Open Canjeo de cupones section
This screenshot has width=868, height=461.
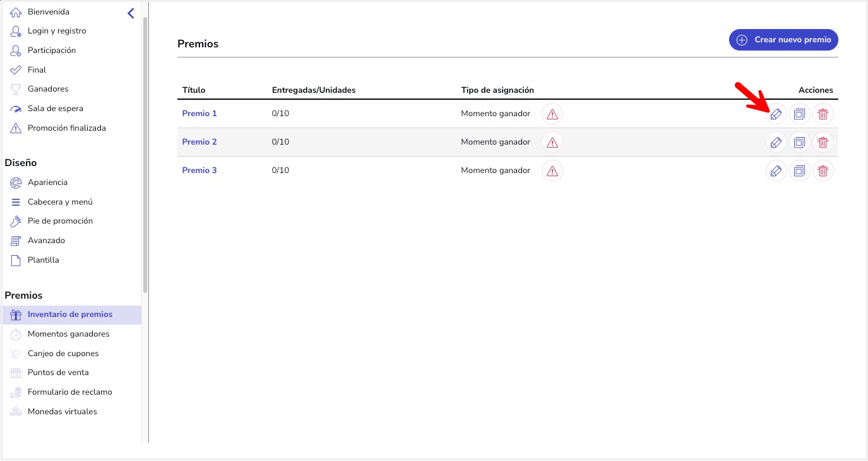pyautogui.click(x=63, y=354)
